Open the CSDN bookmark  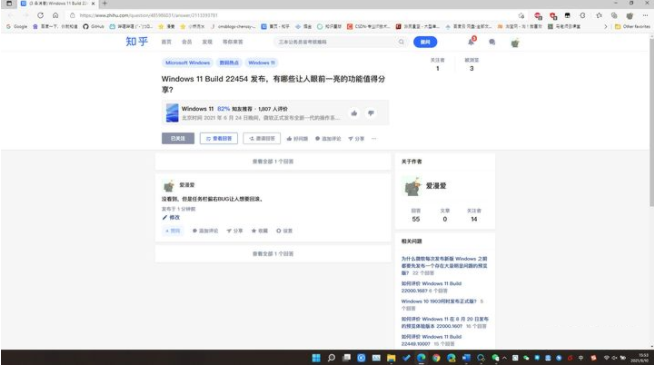coord(368,26)
